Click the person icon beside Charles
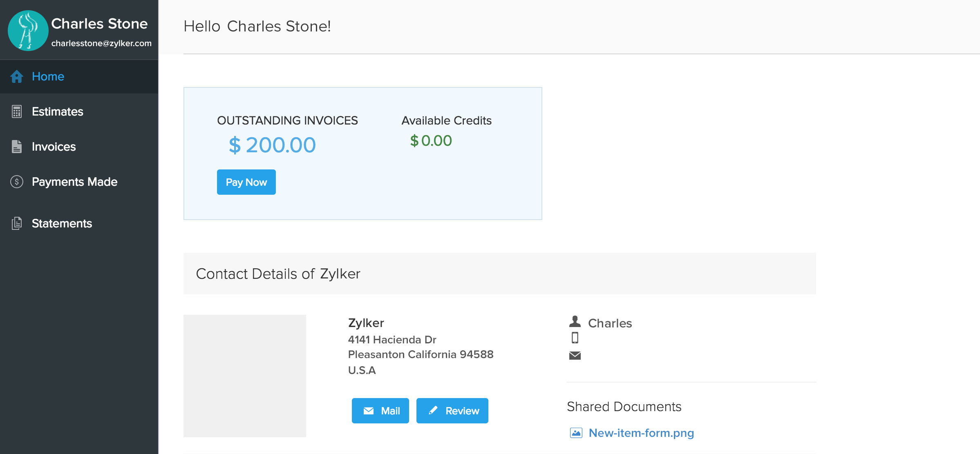This screenshot has height=454, width=980. point(575,322)
